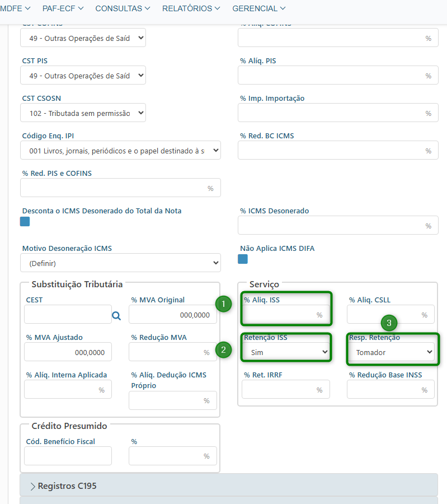Open the CONSULTAS menu

pos(123,8)
